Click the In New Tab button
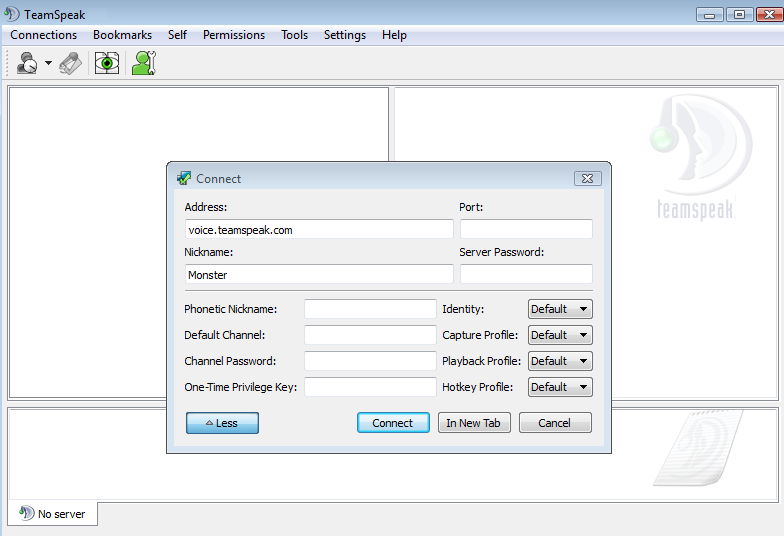 [x=474, y=423]
